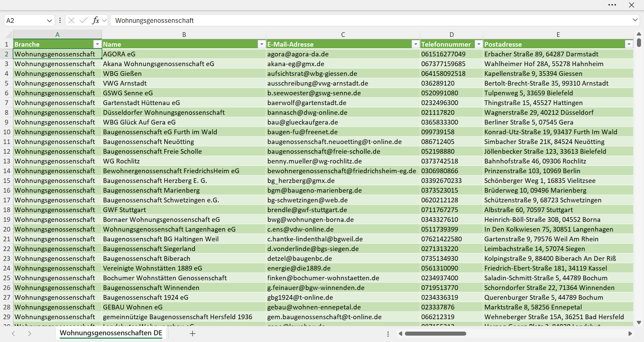Screen dimensions: 644x342
Task: Select cell Gartenstadt Hüttenau eG
Action: (184, 103)
